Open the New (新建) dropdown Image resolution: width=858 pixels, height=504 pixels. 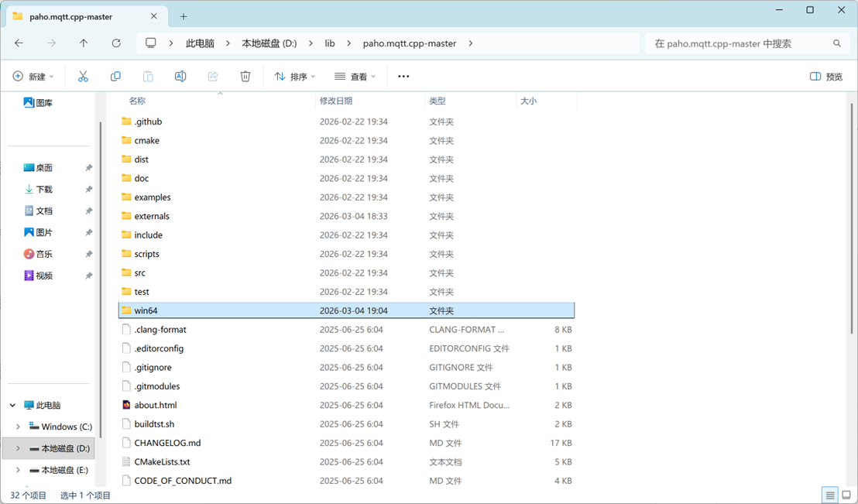33,77
